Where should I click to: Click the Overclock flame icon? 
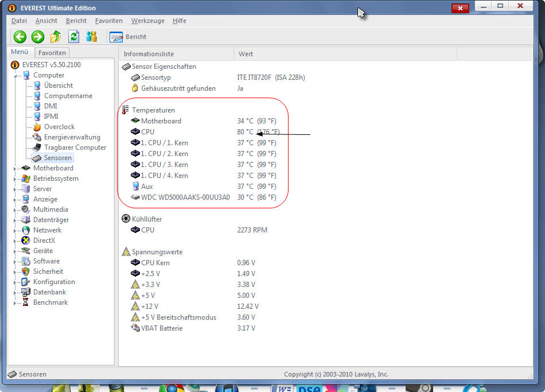(x=37, y=127)
